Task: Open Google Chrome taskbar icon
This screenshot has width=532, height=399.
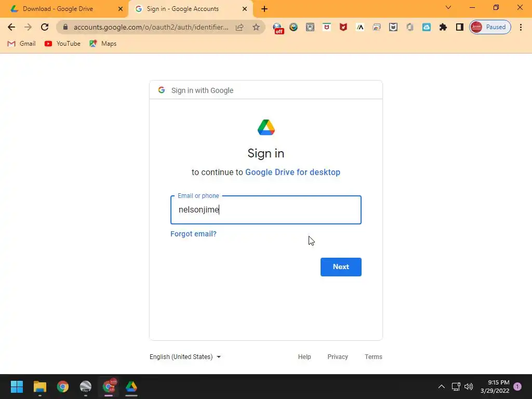Action: [63, 387]
